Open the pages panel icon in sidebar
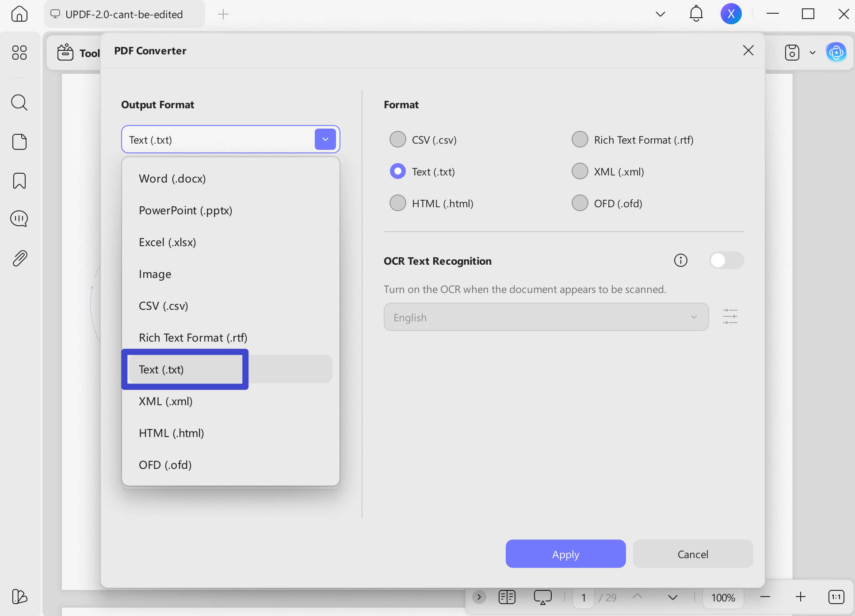 pos(19,142)
